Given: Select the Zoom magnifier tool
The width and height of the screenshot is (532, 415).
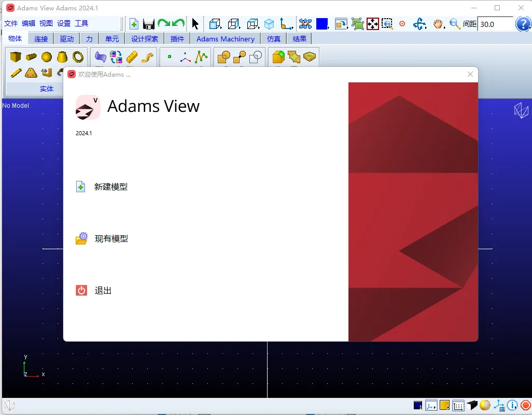Looking at the screenshot, I should click(x=455, y=24).
